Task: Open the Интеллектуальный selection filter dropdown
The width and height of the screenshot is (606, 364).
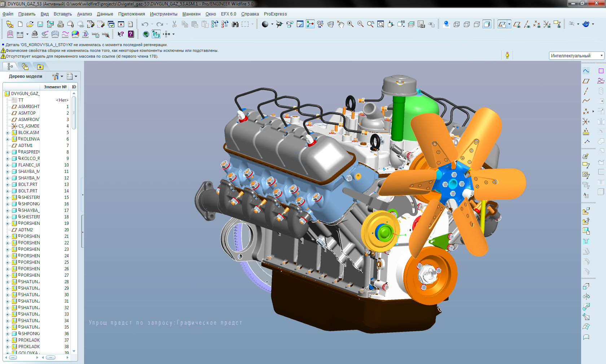Action: tap(576, 56)
